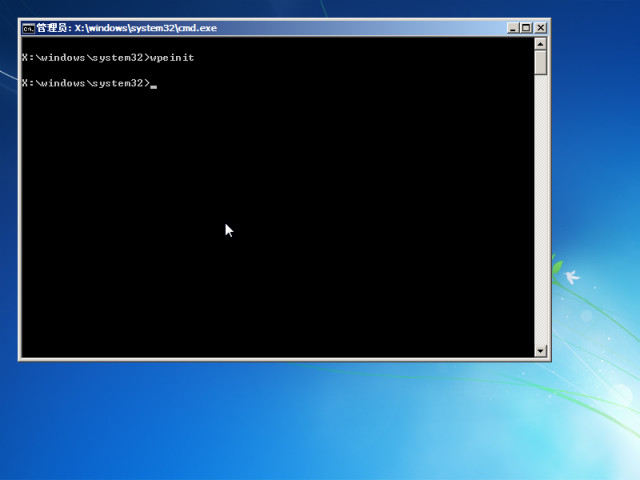640x480 pixels.
Task: Click the vertical scrollbar thumb
Action: pos(540,63)
